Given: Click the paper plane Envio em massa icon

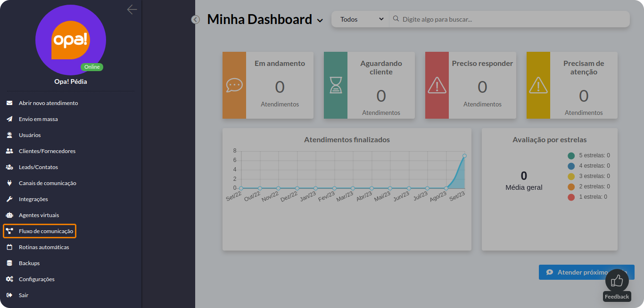Looking at the screenshot, I should 9,119.
